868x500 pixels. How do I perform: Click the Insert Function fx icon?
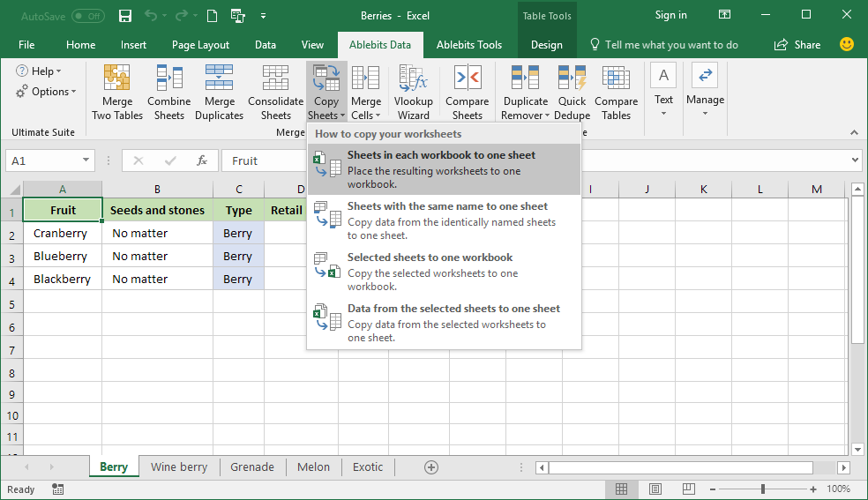(x=202, y=161)
